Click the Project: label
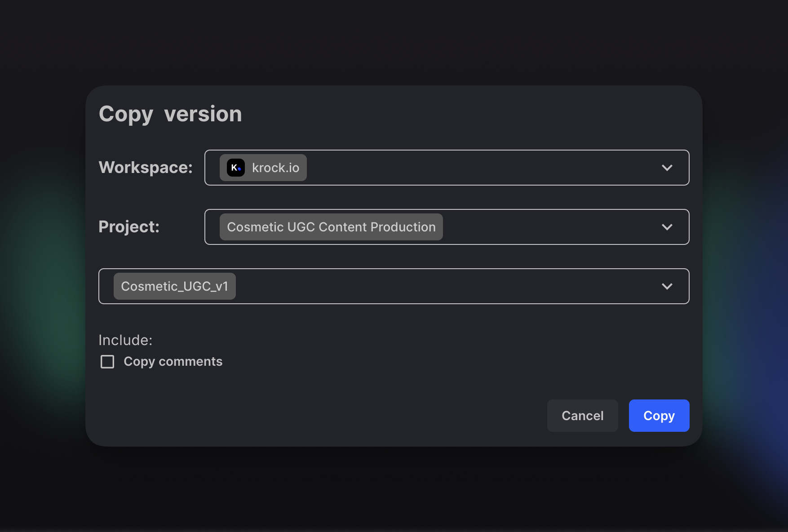Screen dimensions: 788x532 (129, 227)
